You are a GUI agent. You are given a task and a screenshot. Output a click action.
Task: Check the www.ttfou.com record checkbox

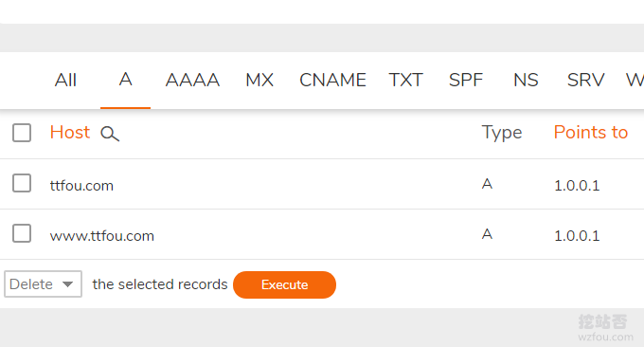(x=22, y=233)
